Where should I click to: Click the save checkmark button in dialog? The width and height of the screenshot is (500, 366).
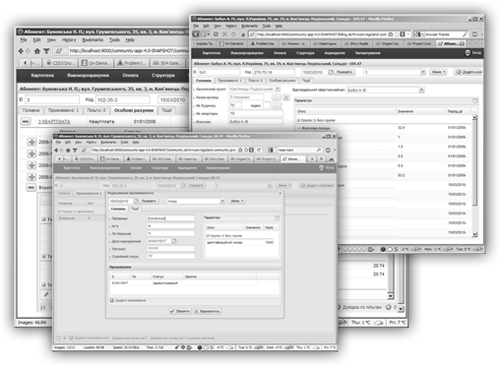point(180,311)
